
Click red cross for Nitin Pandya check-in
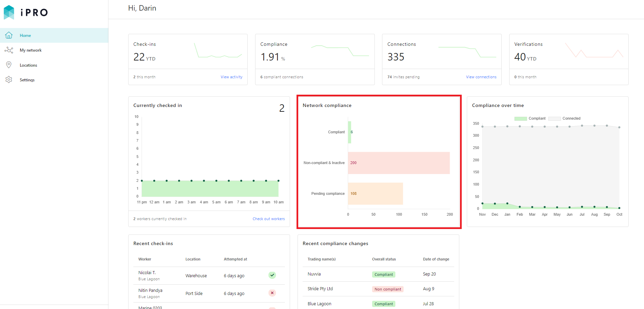coord(272,293)
